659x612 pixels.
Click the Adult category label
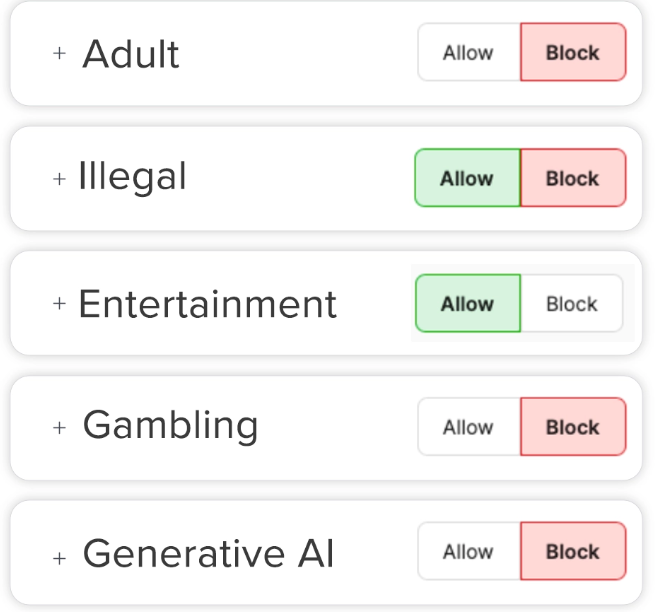131,54
